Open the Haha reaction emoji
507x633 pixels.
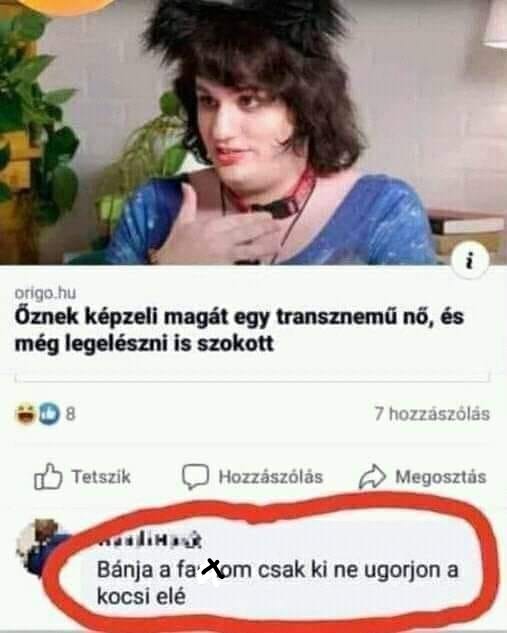25,414
